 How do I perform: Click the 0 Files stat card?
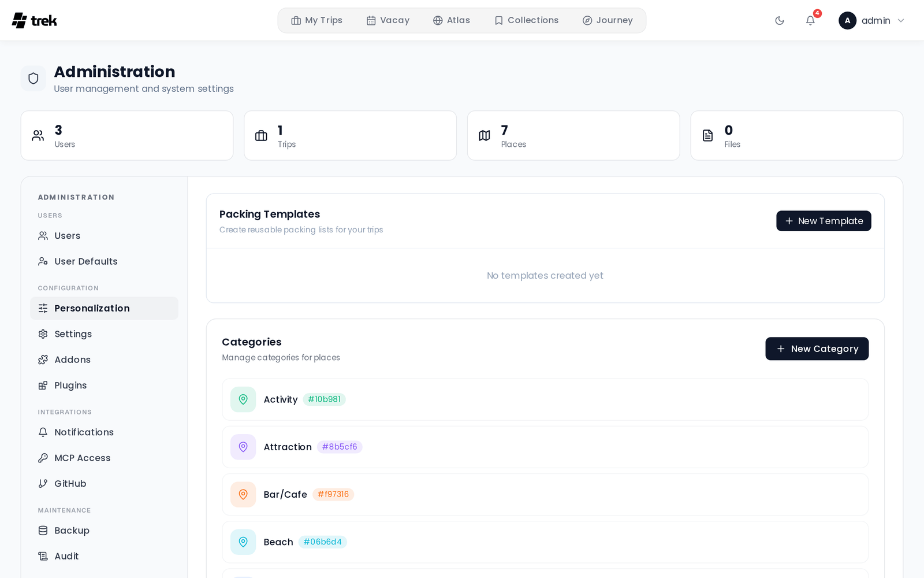(797, 136)
